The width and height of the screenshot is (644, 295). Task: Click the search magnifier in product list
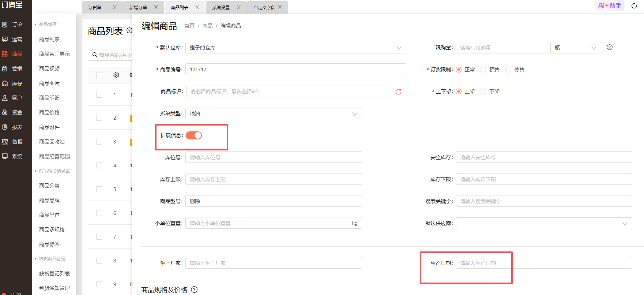(95, 55)
